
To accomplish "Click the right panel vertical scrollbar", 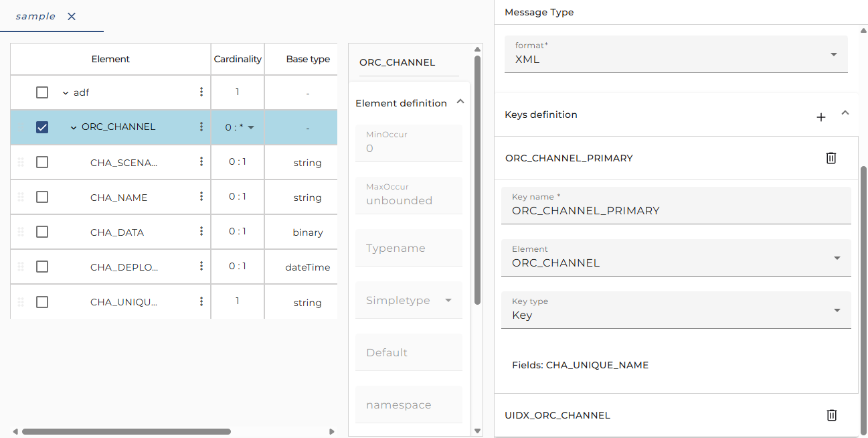I will tap(864, 300).
